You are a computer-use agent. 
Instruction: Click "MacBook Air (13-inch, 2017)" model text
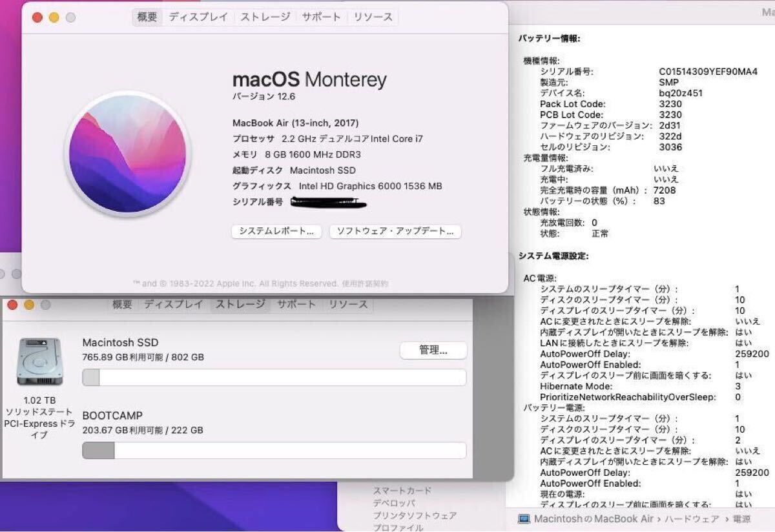pyautogui.click(x=296, y=123)
